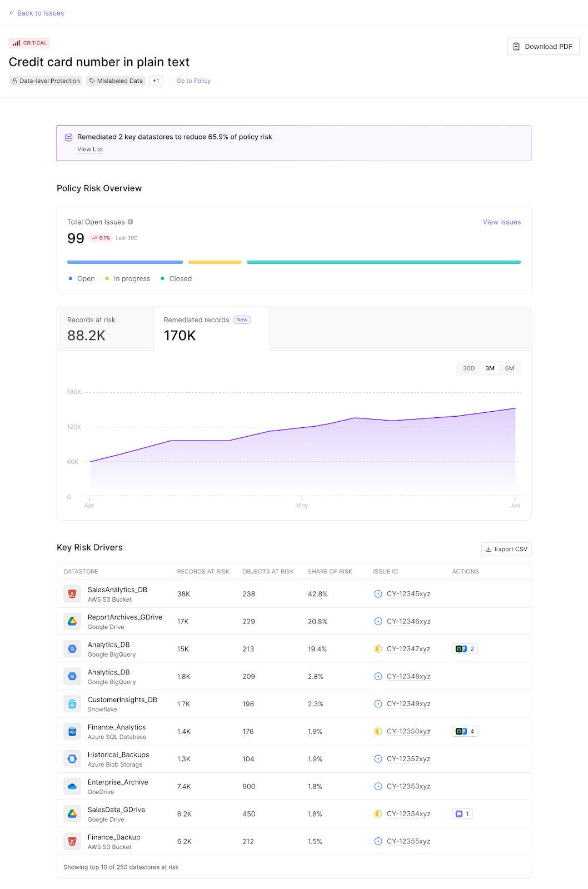The image size is (588, 889).
Task: Click info icon next to Total Open Issues
Action: (130, 222)
